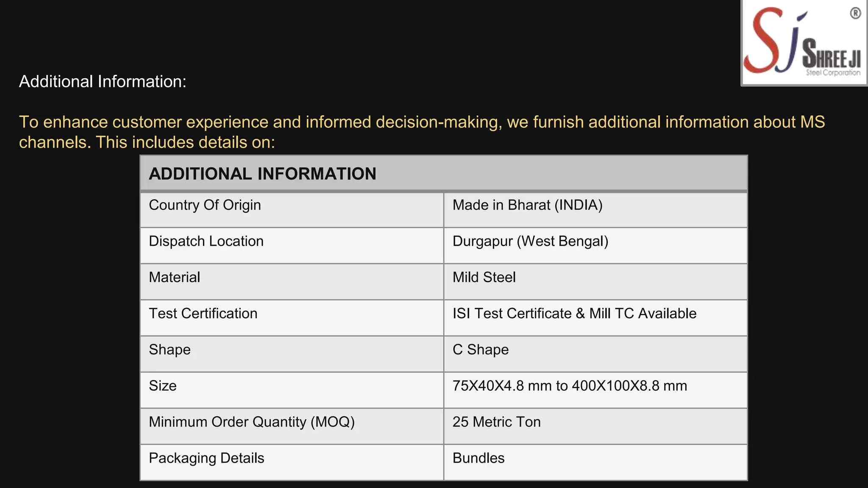Select the 'Country Of Origin' cell
This screenshot has width=868, height=488.
[205, 205]
